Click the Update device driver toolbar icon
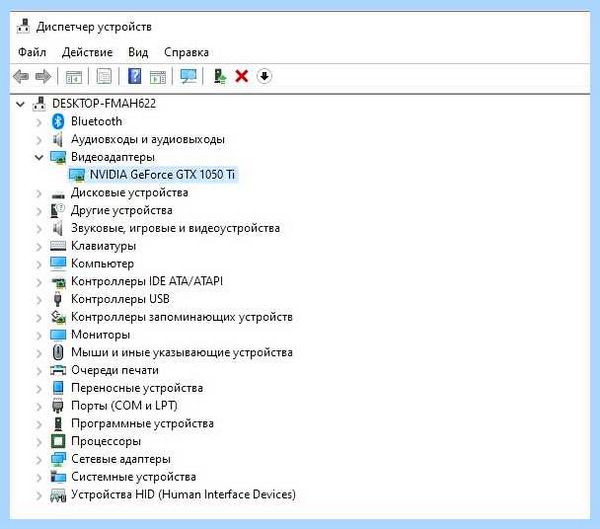Image resolution: width=600 pixels, height=529 pixels. click(x=220, y=76)
